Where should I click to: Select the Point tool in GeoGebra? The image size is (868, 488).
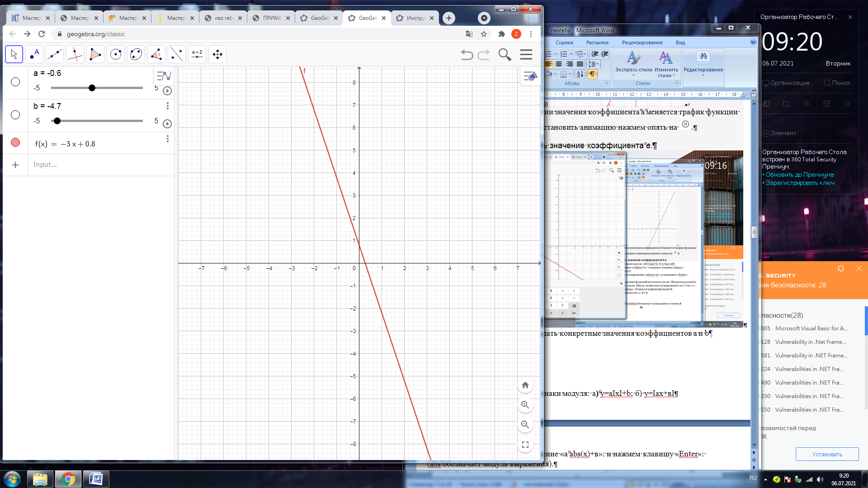click(x=34, y=54)
